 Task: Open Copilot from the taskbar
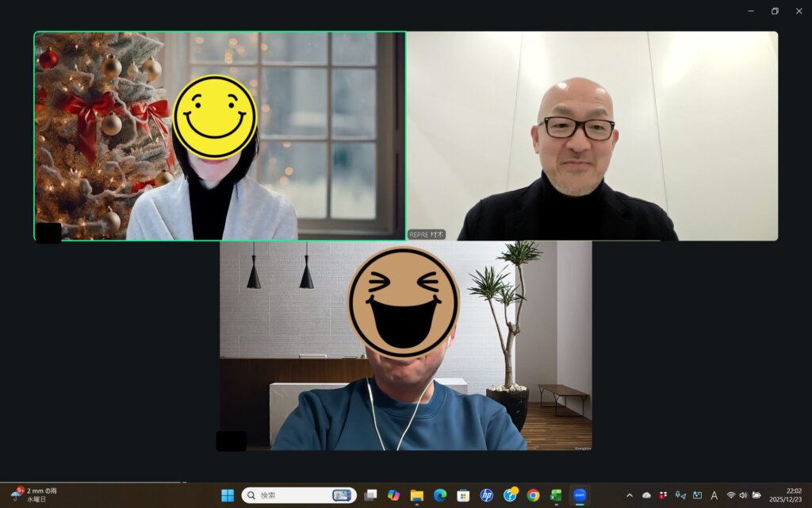coord(393,495)
